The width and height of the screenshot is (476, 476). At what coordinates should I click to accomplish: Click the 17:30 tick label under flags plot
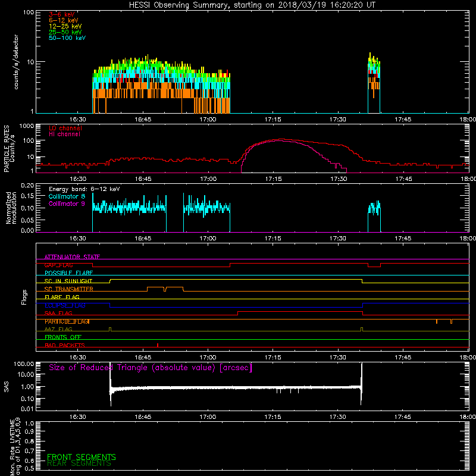pyautogui.click(x=337, y=358)
